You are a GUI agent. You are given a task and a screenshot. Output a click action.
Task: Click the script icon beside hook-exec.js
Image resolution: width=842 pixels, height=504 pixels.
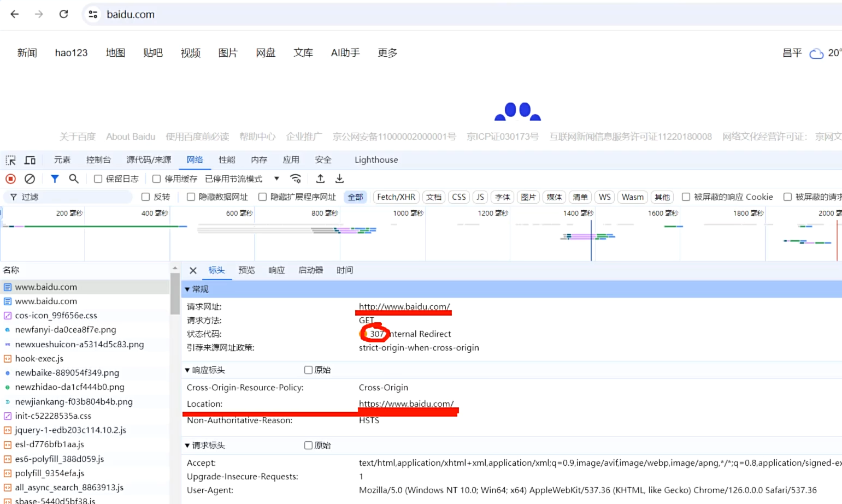[x=8, y=359]
